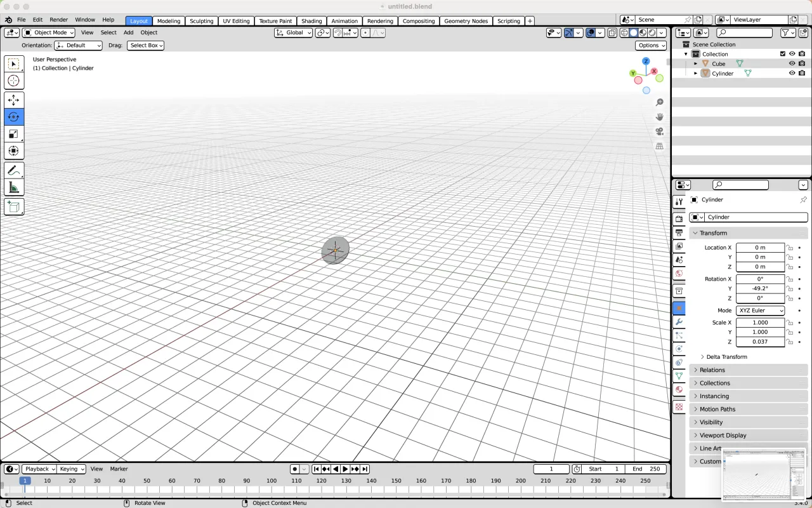Collapse the Transform panel
The image size is (812, 508).
(713, 233)
